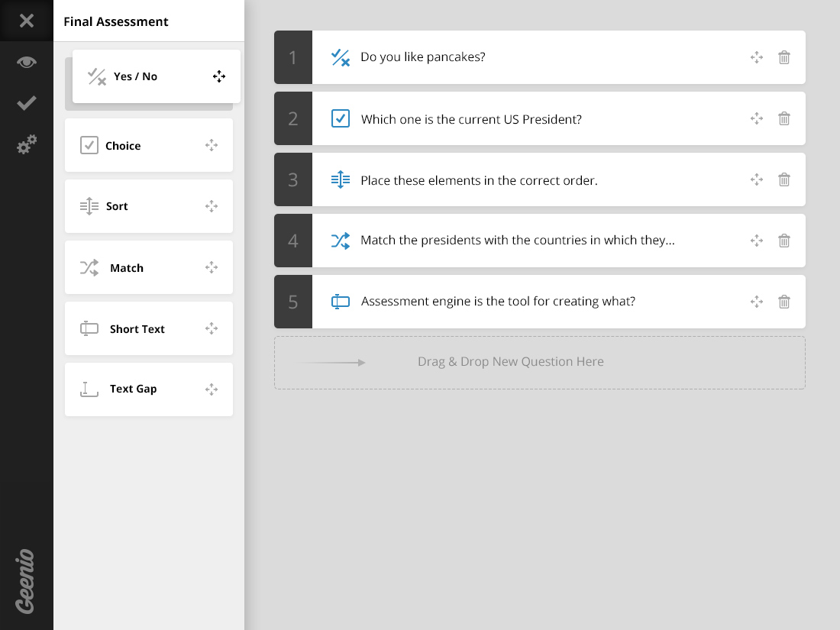Click the Geenio logo
Image resolution: width=840 pixels, height=630 pixels.
click(26, 581)
